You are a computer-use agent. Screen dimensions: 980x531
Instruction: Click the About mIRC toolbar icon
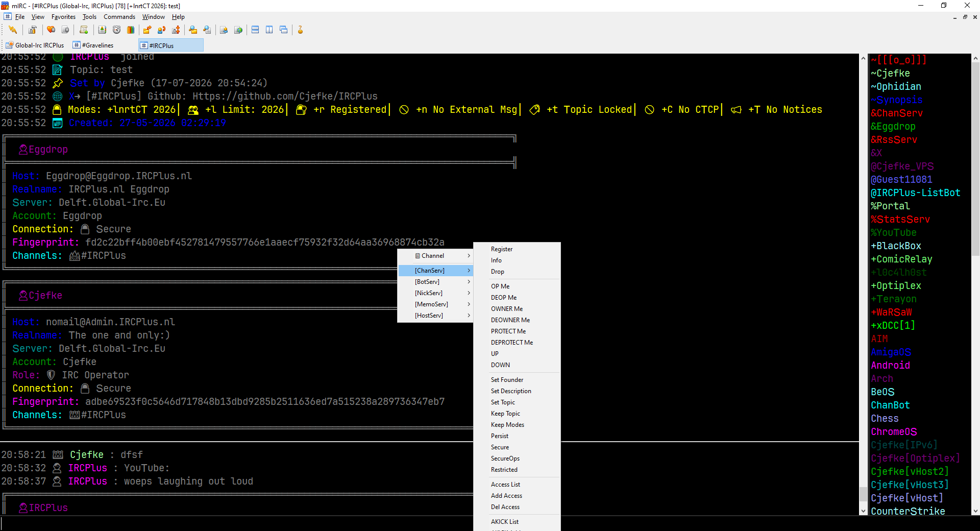(x=301, y=30)
